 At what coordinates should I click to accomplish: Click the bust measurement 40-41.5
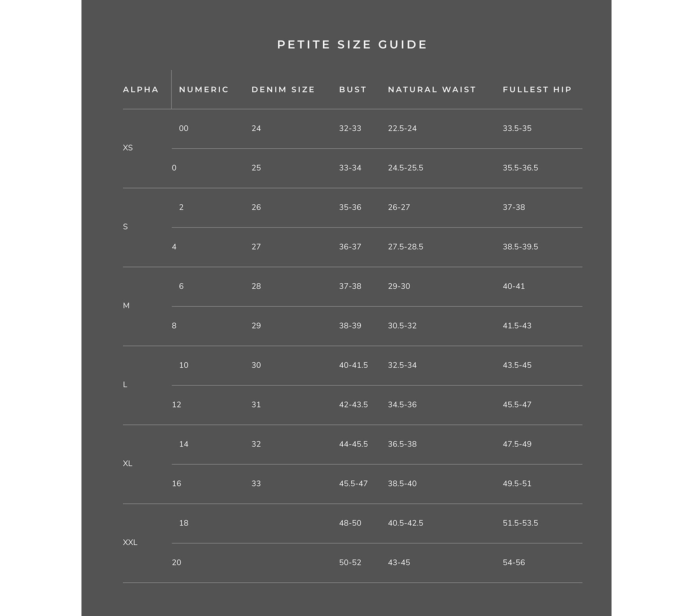pyautogui.click(x=353, y=365)
